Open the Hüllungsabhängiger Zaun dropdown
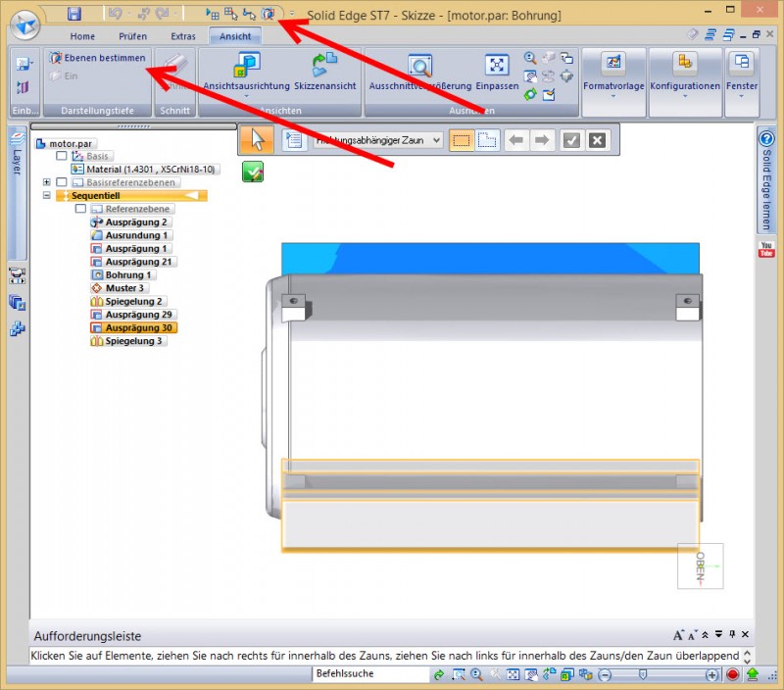This screenshot has height=690, width=784. click(435, 140)
